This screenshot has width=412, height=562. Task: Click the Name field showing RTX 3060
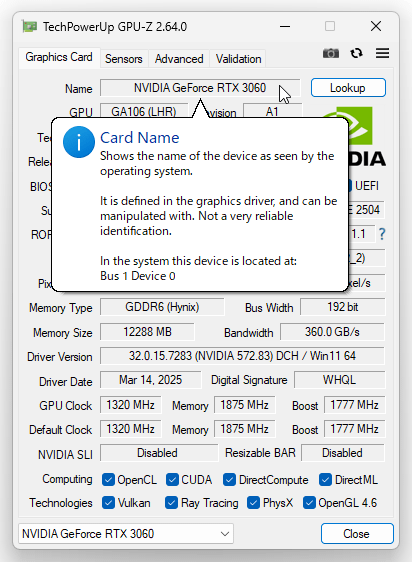click(200, 88)
